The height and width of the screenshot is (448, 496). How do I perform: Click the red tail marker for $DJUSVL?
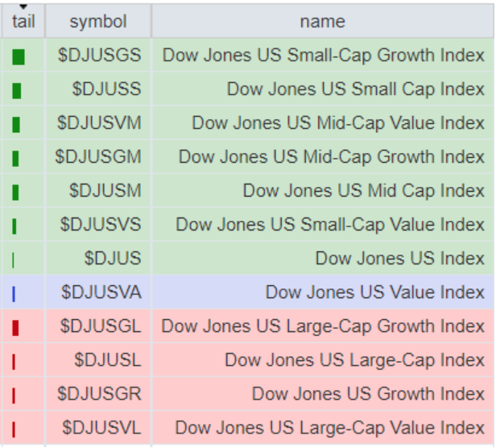(14, 429)
